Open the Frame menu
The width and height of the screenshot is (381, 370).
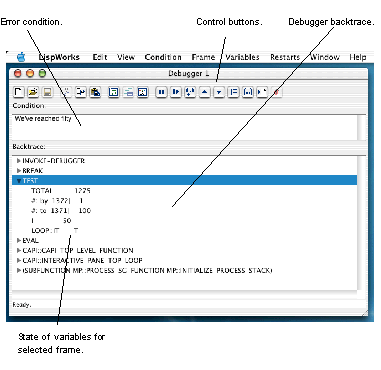pos(203,57)
